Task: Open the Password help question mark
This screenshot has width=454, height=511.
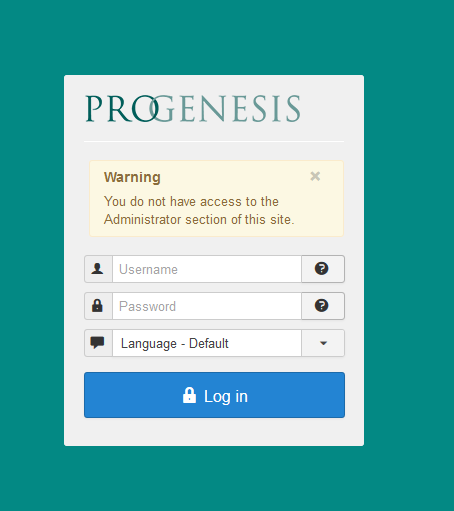Action: (322, 306)
